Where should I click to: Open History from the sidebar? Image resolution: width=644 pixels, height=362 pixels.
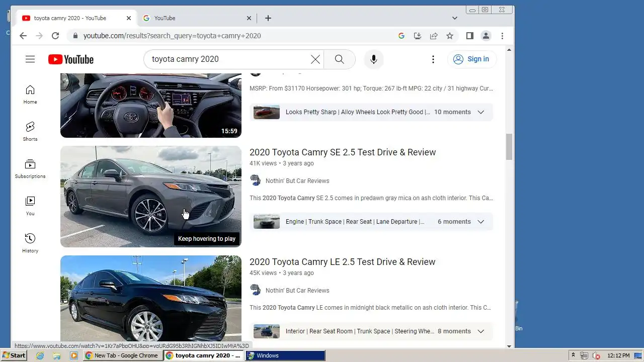[30, 243]
